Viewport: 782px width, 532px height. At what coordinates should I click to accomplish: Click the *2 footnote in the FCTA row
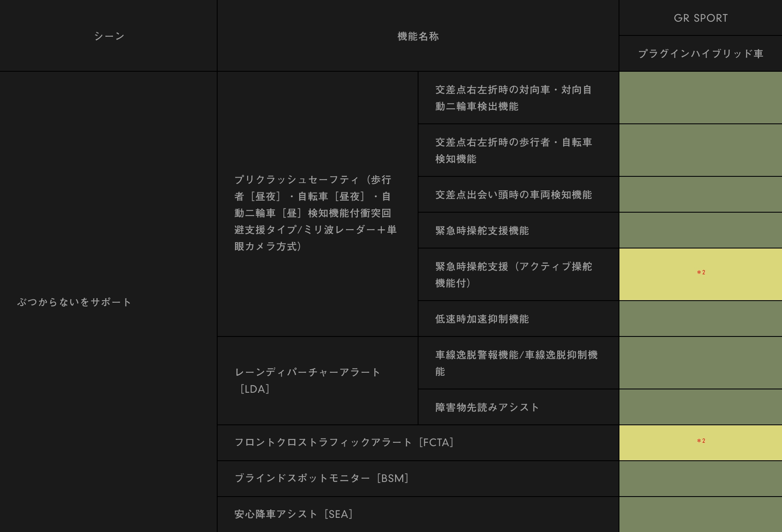tap(701, 441)
